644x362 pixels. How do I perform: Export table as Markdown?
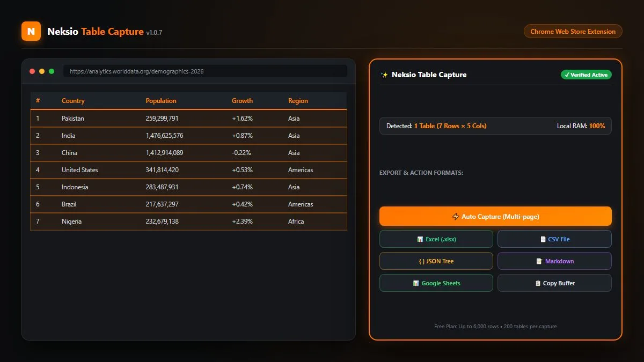click(554, 261)
